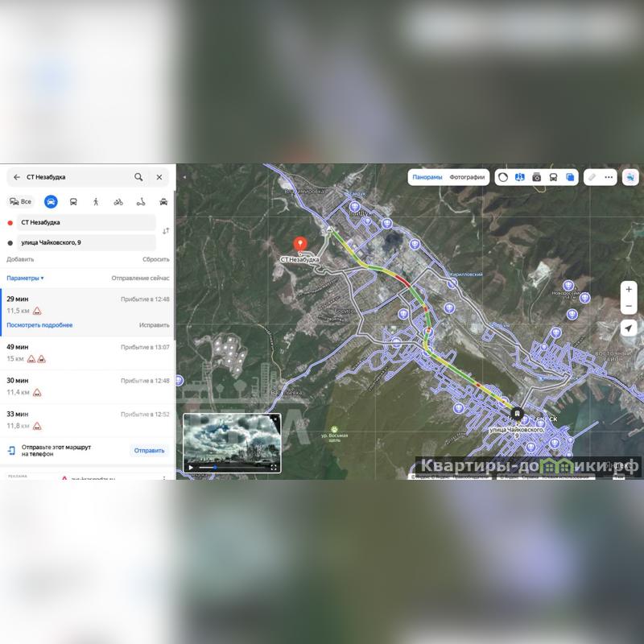This screenshot has height=644, width=644.
Task: Click the search magnifier icon
Action: coord(138,177)
